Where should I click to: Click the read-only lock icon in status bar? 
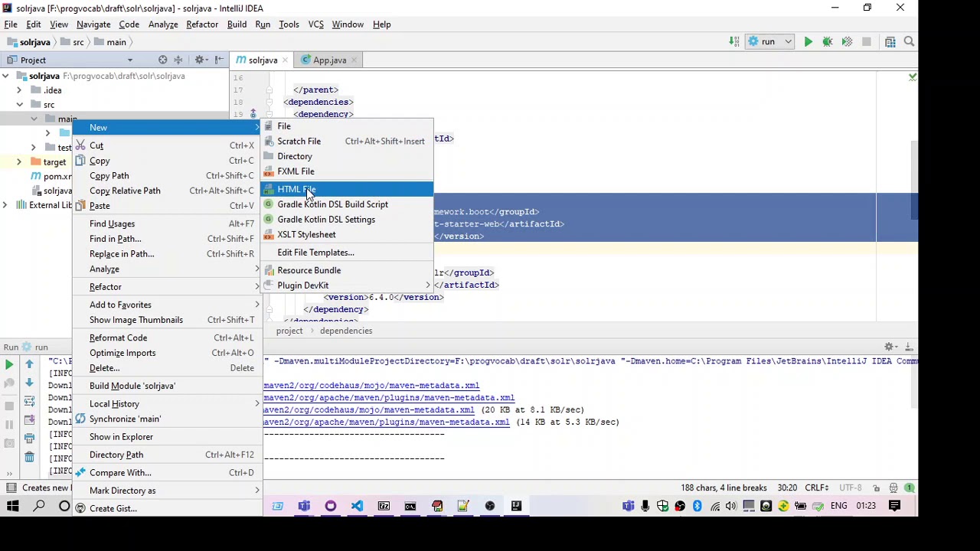point(876,487)
